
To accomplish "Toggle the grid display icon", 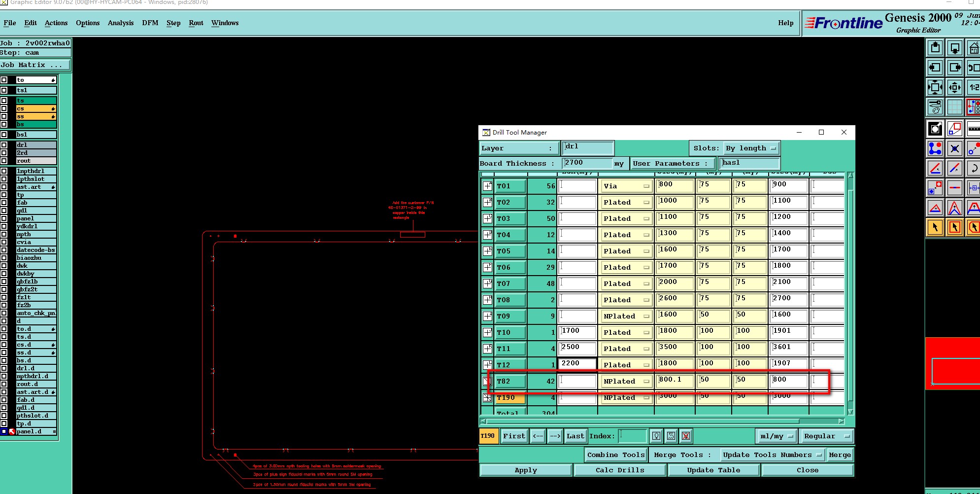I will pos(955,107).
